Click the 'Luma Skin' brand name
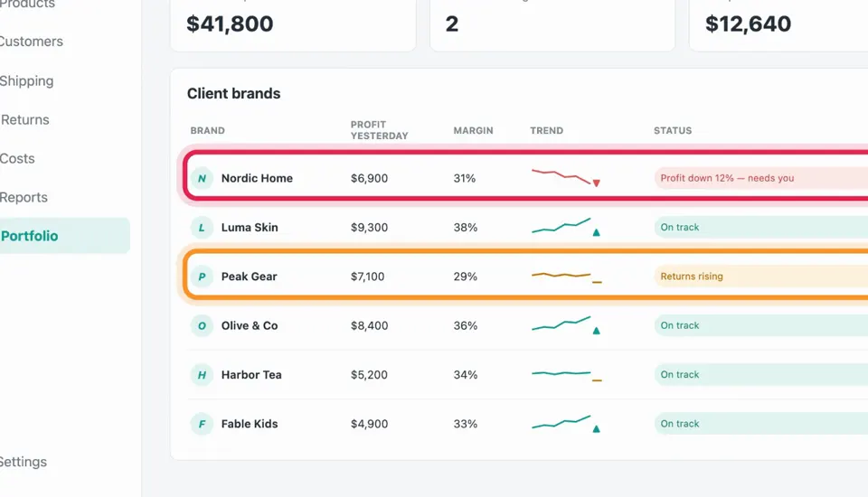 point(250,228)
